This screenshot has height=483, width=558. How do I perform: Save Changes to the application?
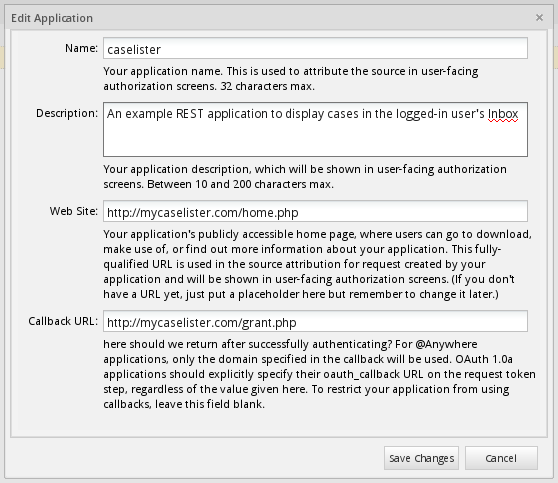point(421,458)
